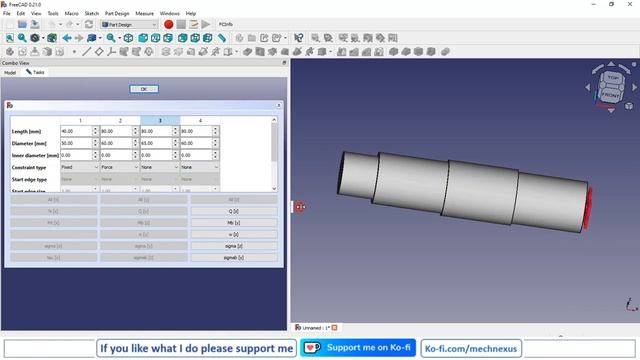Viewport: 640px width, 360px height.
Task: Switch to the Model tab
Action: pyautogui.click(x=10, y=72)
